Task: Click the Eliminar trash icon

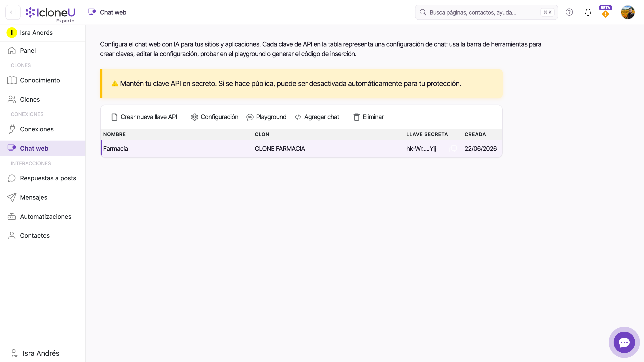Action: coord(356,117)
